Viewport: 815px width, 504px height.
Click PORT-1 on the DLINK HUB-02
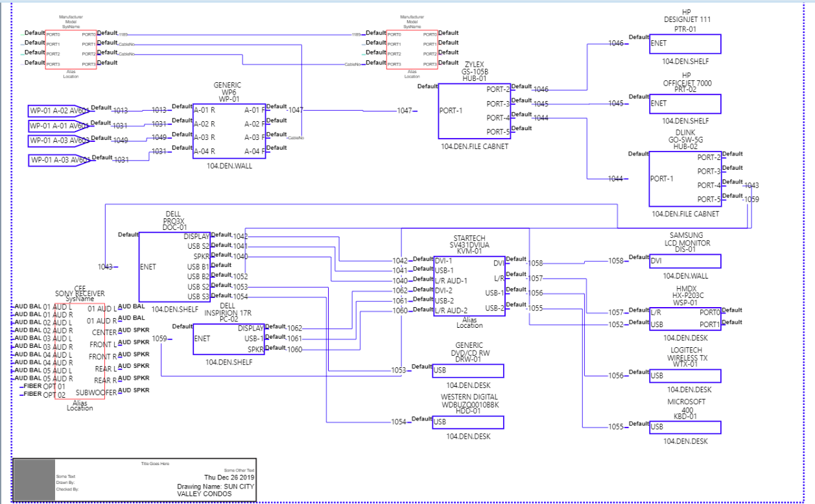point(662,179)
